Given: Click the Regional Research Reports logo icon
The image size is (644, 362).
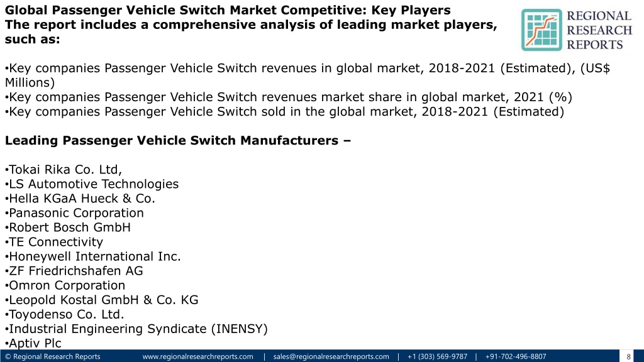Looking at the screenshot, I should pos(541,30).
